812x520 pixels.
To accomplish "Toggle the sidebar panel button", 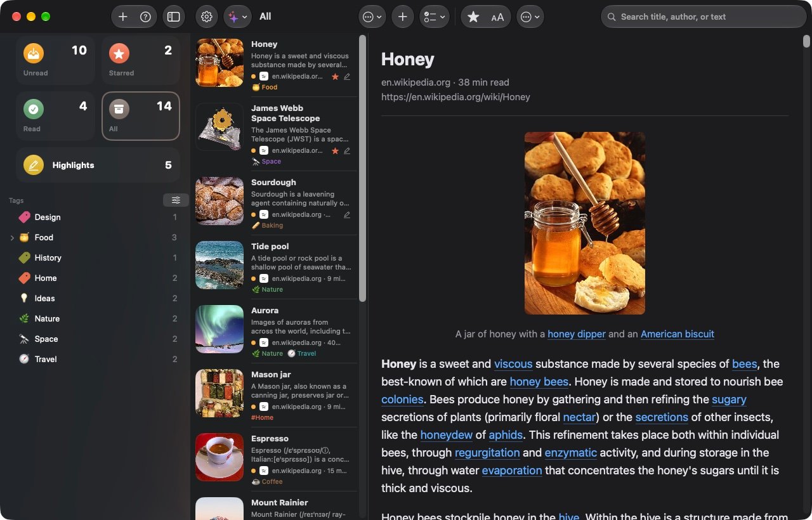I will (174, 17).
